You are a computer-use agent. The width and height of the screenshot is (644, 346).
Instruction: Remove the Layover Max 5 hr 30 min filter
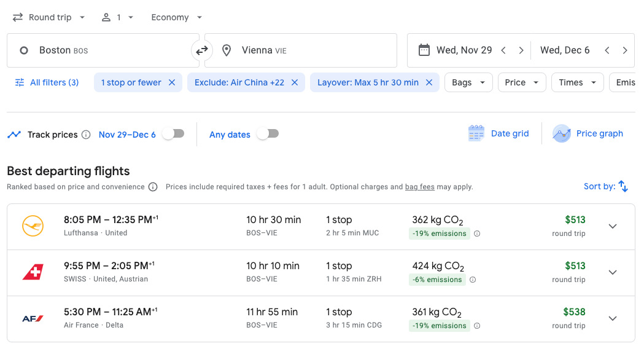click(x=429, y=82)
